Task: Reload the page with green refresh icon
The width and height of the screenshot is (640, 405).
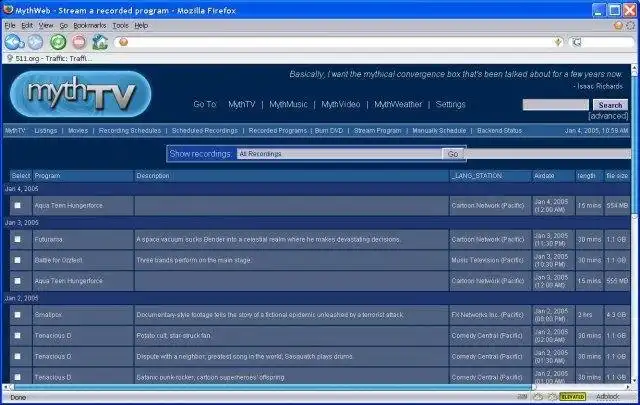Action: [x=58, y=42]
